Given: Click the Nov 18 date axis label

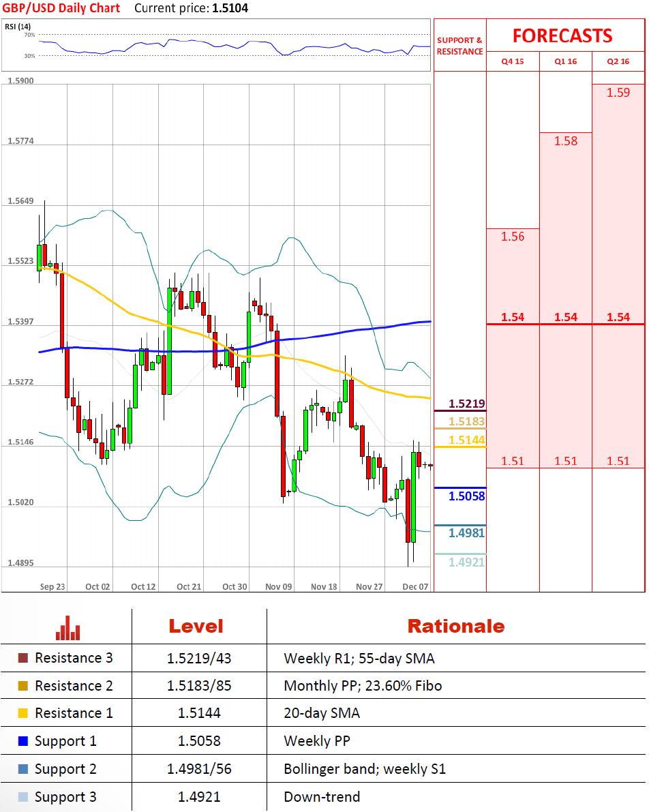Looking at the screenshot, I should tap(324, 587).
